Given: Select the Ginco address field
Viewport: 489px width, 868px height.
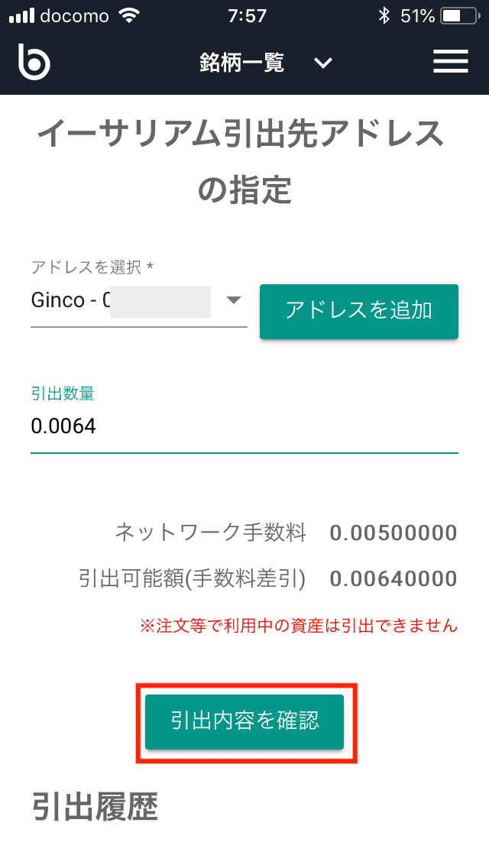Looking at the screenshot, I should pyautogui.click(x=122, y=301).
